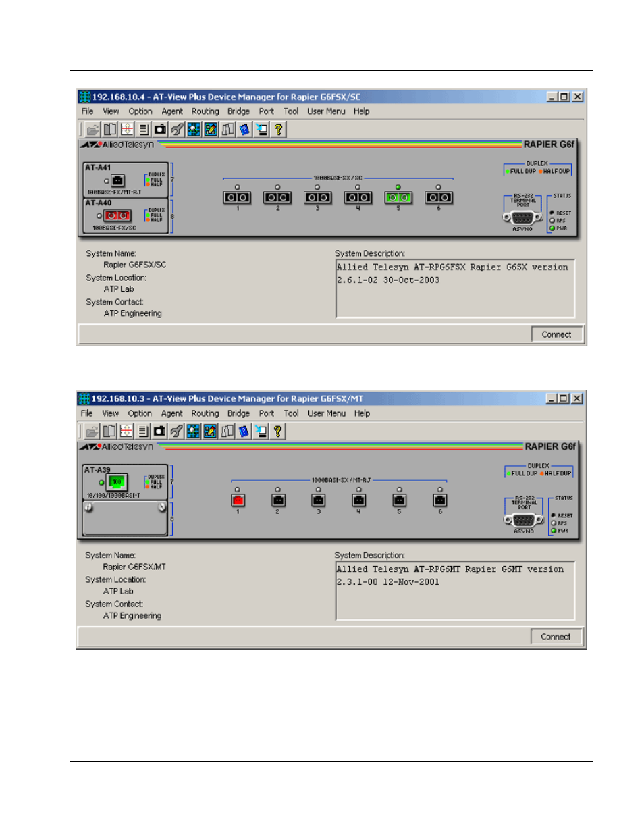Click the camera snapshot icon in the 192.168.10.4 window toolbar

[x=160, y=129]
